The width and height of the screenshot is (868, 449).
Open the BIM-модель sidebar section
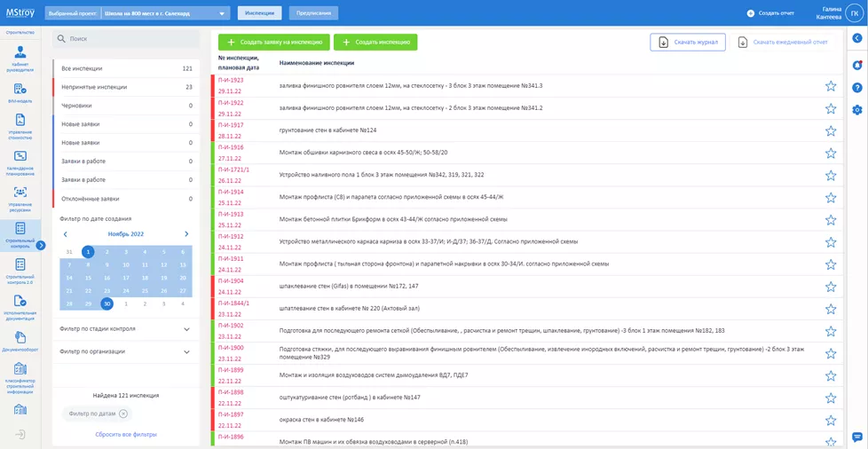pyautogui.click(x=20, y=92)
